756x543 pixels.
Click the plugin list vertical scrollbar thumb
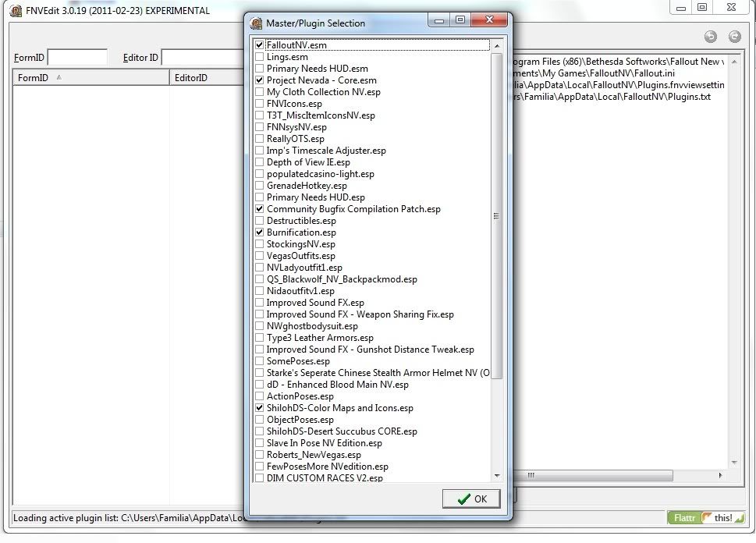[497, 216]
